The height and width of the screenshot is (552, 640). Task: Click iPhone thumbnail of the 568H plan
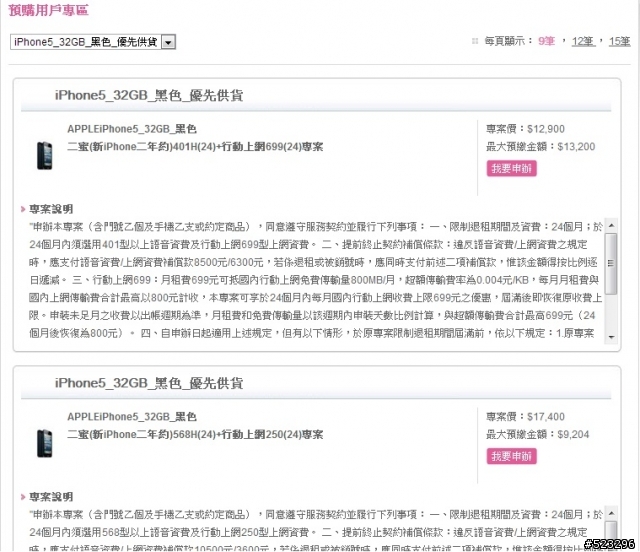click(x=44, y=443)
